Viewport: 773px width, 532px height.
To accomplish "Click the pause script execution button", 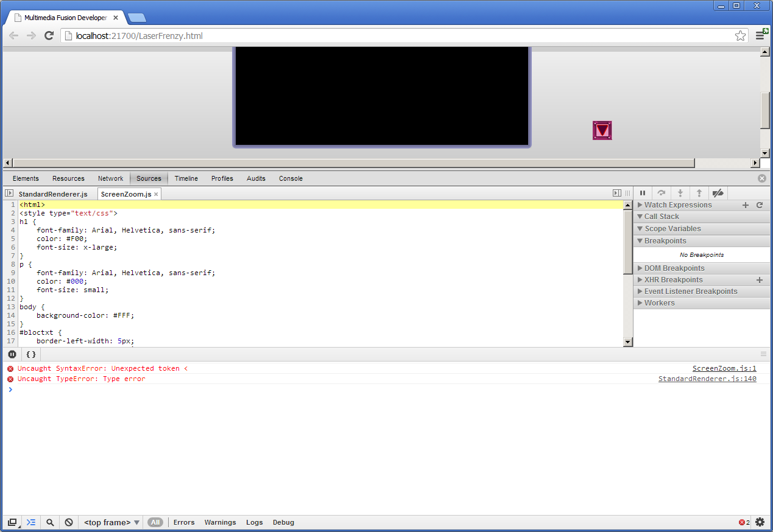I will click(x=642, y=193).
